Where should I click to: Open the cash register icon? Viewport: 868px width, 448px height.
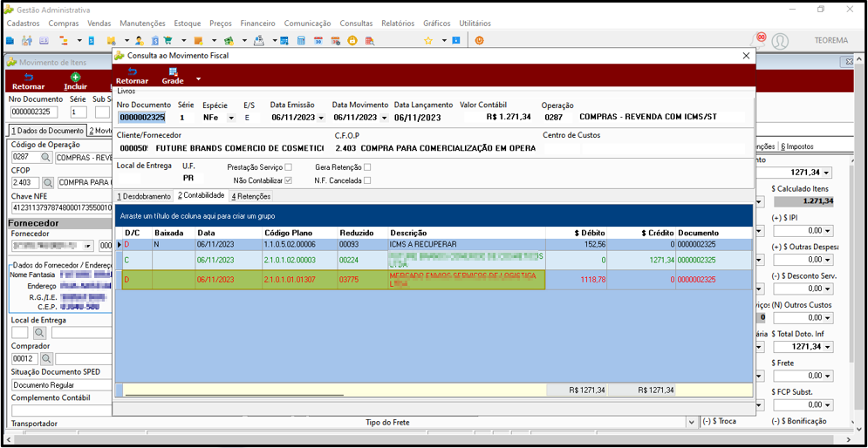(x=259, y=40)
